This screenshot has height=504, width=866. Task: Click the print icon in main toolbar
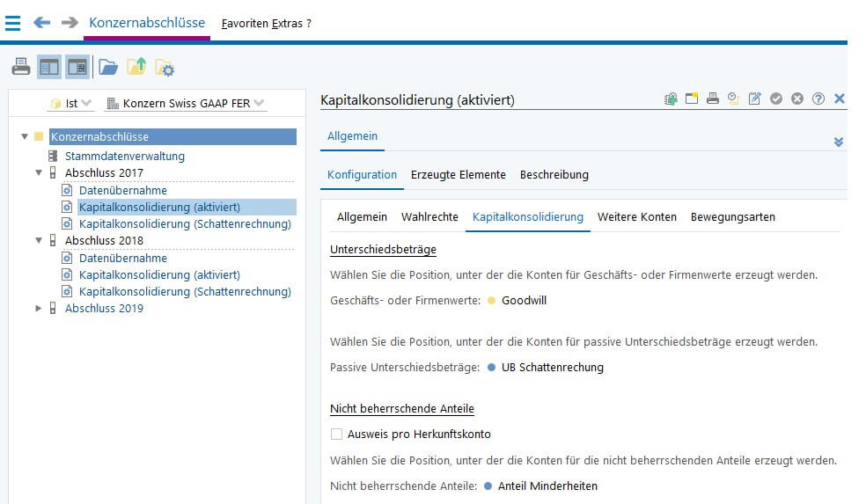tap(21, 68)
